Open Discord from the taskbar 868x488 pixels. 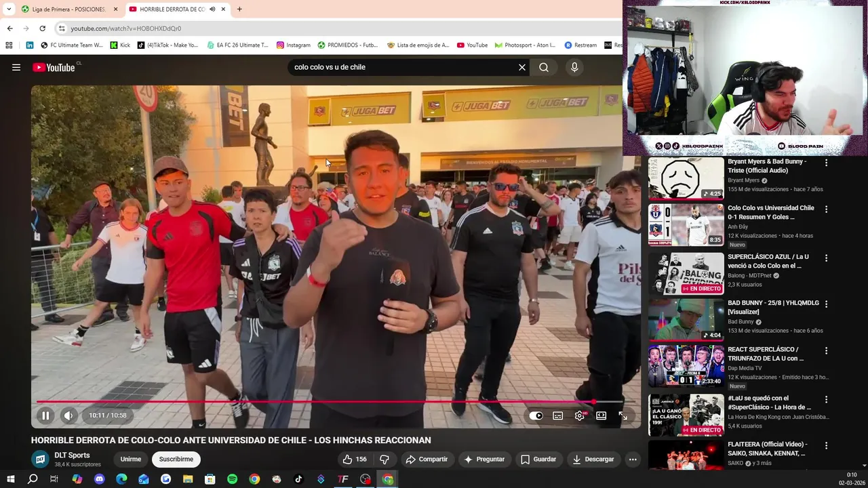pos(99,479)
